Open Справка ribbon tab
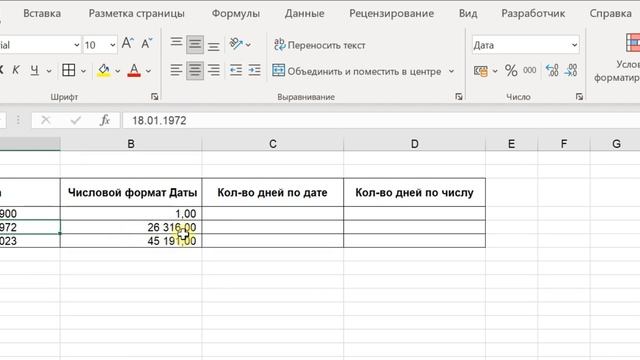This screenshot has height=360, width=640. pyautogui.click(x=611, y=13)
